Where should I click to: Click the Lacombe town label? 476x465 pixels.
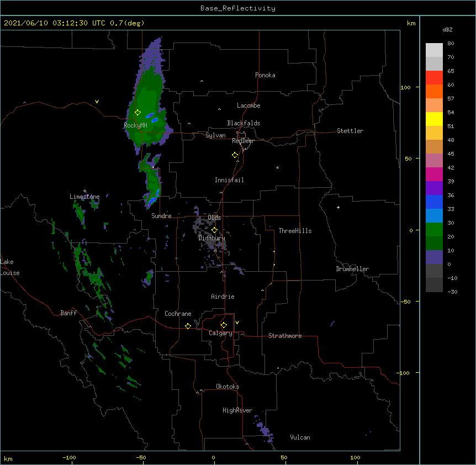(248, 105)
